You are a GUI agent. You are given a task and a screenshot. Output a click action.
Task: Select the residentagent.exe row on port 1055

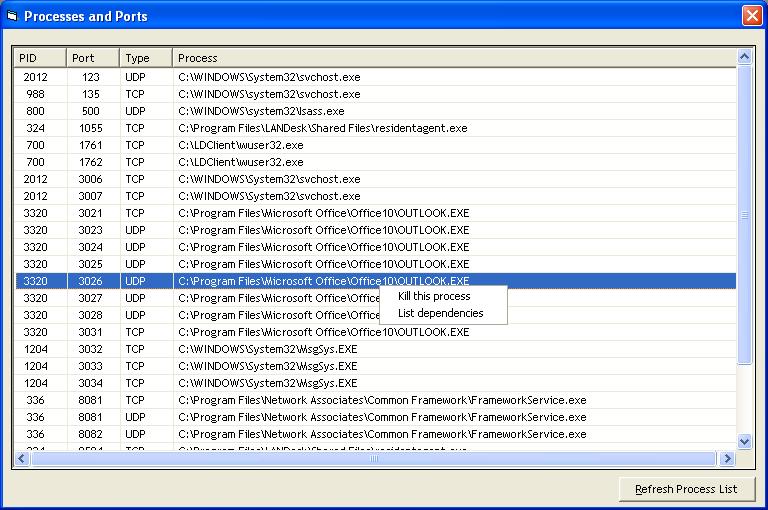pos(322,128)
